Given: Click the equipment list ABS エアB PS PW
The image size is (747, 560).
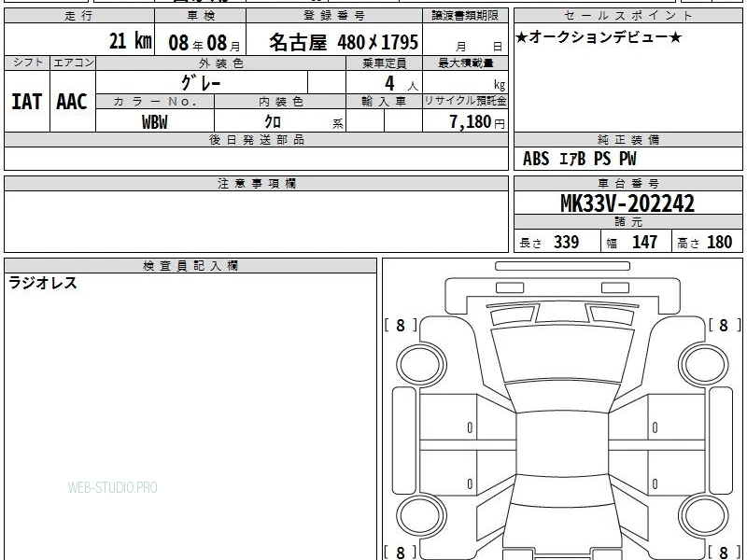Looking at the screenshot, I should pyautogui.click(x=579, y=159).
